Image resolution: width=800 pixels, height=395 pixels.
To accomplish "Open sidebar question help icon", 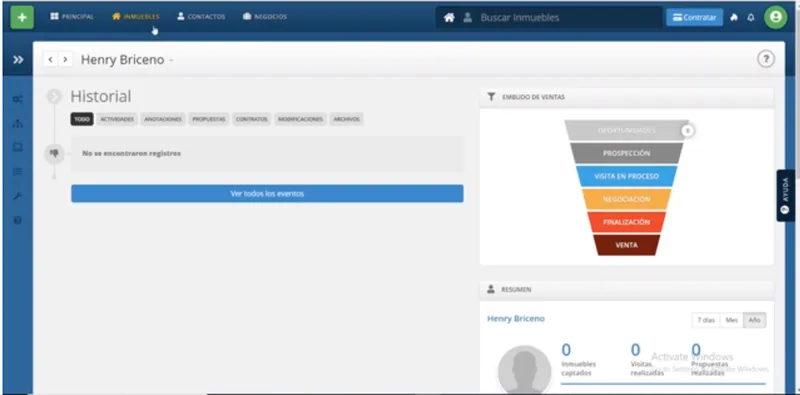I will pos(18,220).
